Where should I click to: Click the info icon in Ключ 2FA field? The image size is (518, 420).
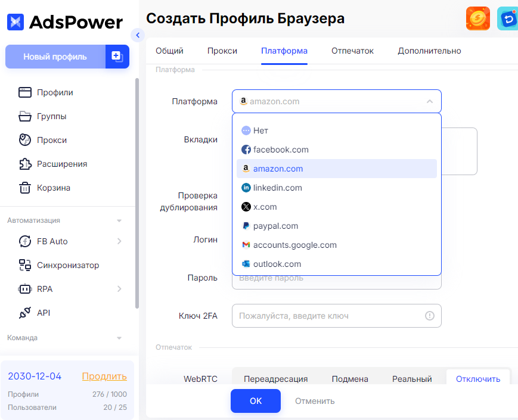click(x=429, y=316)
